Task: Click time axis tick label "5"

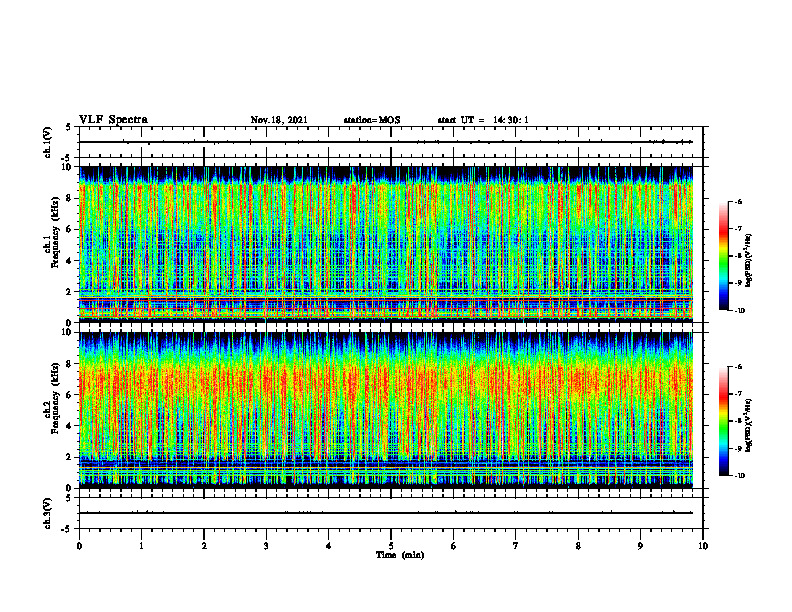Action: (x=391, y=546)
